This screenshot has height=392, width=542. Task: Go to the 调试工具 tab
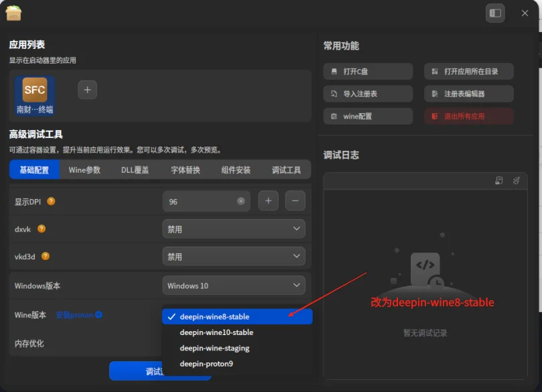pos(286,170)
